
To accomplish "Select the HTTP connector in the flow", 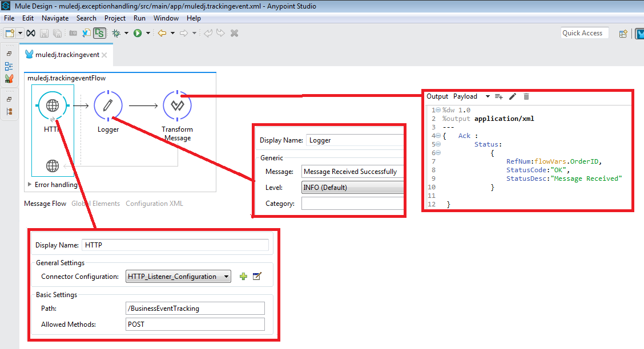I will click(x=52, y=105).
